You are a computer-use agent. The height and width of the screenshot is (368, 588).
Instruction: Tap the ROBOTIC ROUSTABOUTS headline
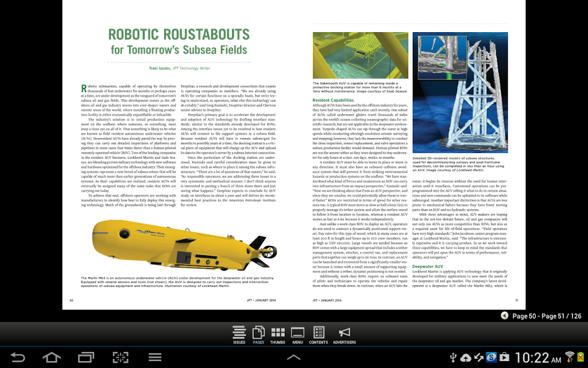(179, 34)
